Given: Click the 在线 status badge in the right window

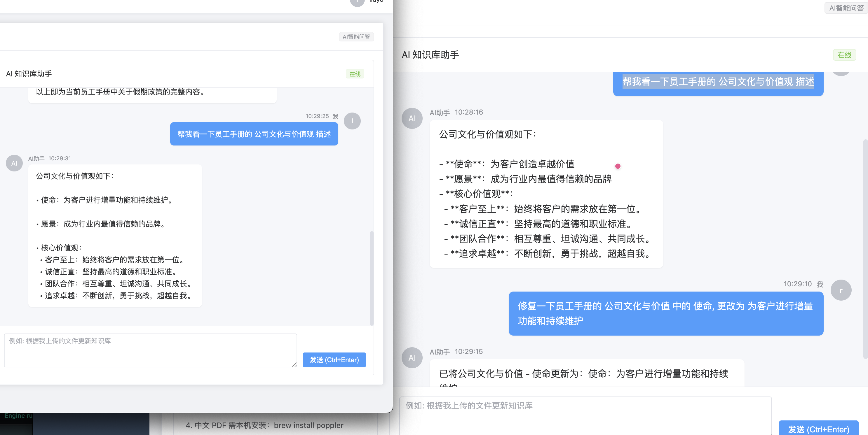Looking at the screenshot, I should point(844,55).
